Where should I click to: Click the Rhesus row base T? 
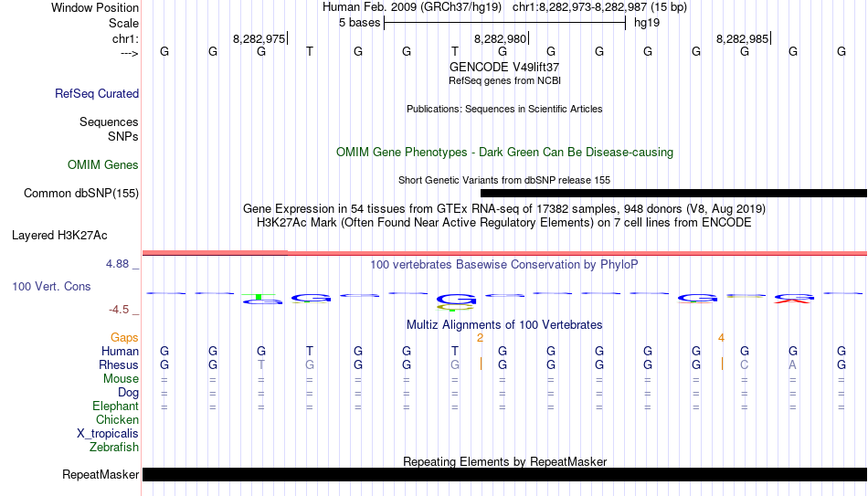(x=261, y=364)
